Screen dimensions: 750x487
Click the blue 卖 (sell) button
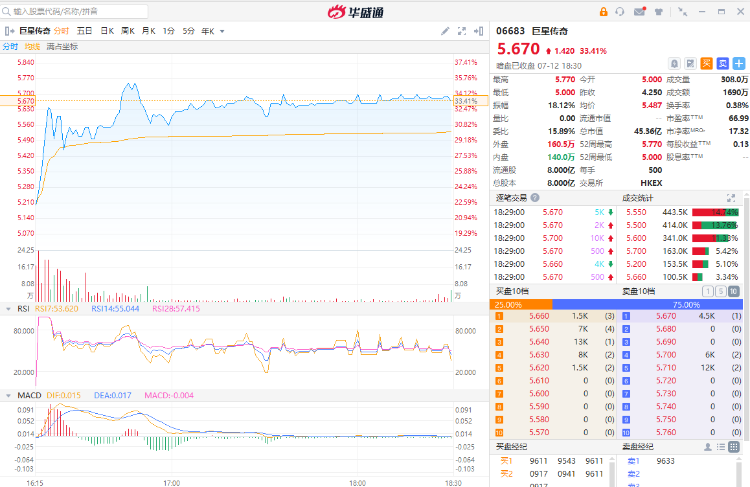pos(722,63)
